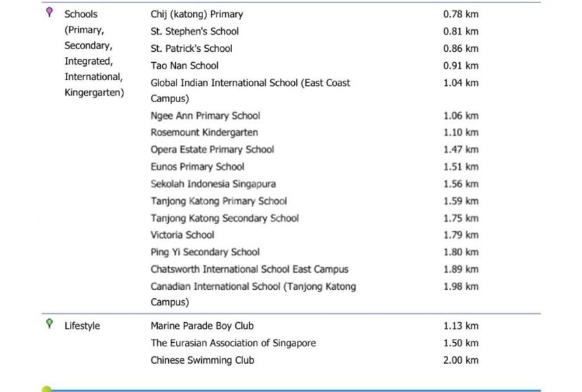Click the 2.00 km Chinese Swimming Club distance

tap(460, 360)
